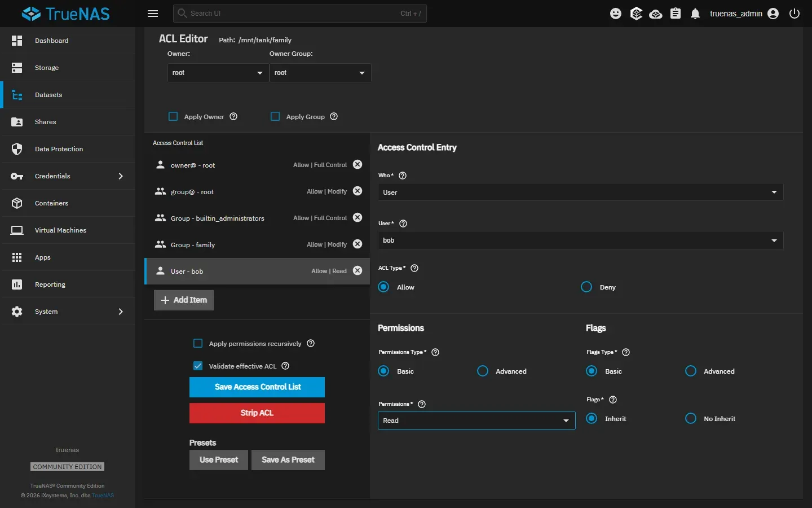Open the Who dropdown set to User
Viewport: 812px width, 508px height.
coord(580,192)
